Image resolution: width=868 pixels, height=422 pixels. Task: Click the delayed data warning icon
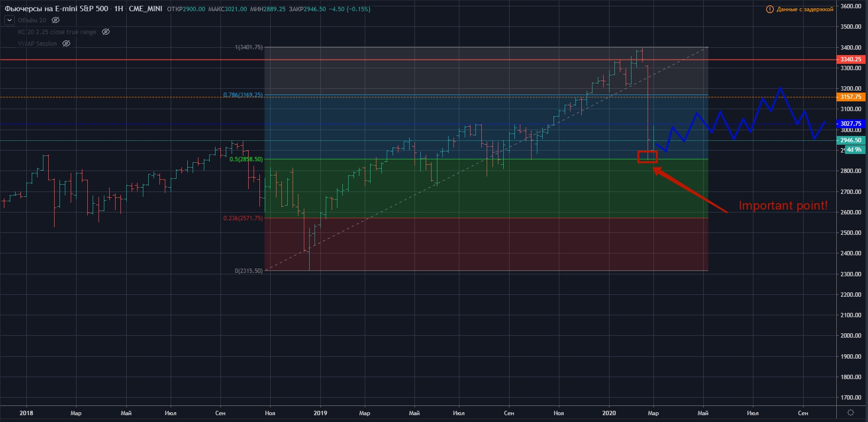[x=769, y=9]
